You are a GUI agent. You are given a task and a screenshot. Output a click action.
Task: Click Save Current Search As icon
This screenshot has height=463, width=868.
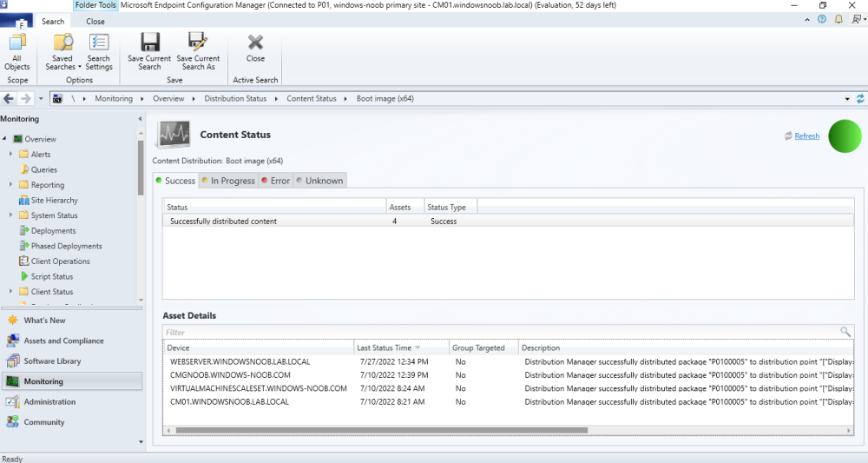point(198,50)
